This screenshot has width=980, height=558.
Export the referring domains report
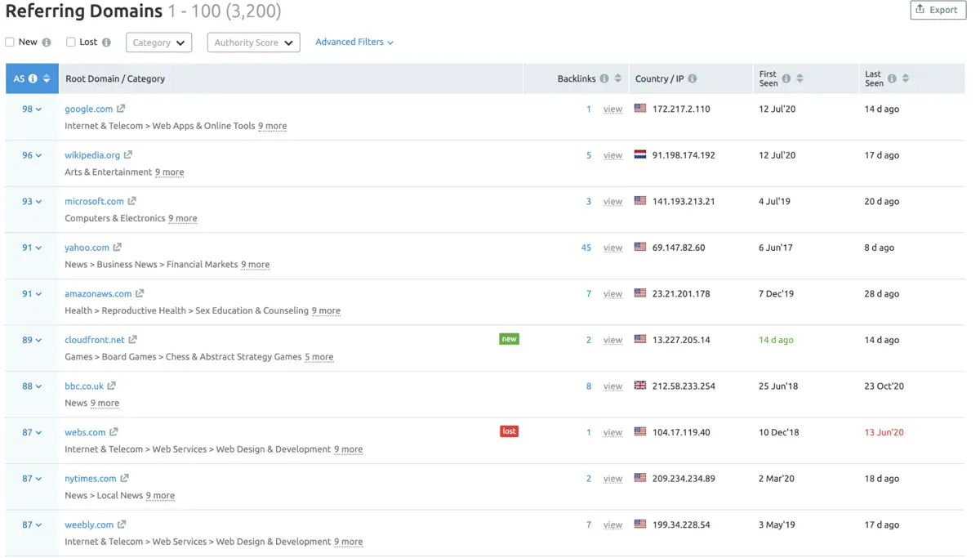coord(938,10)
